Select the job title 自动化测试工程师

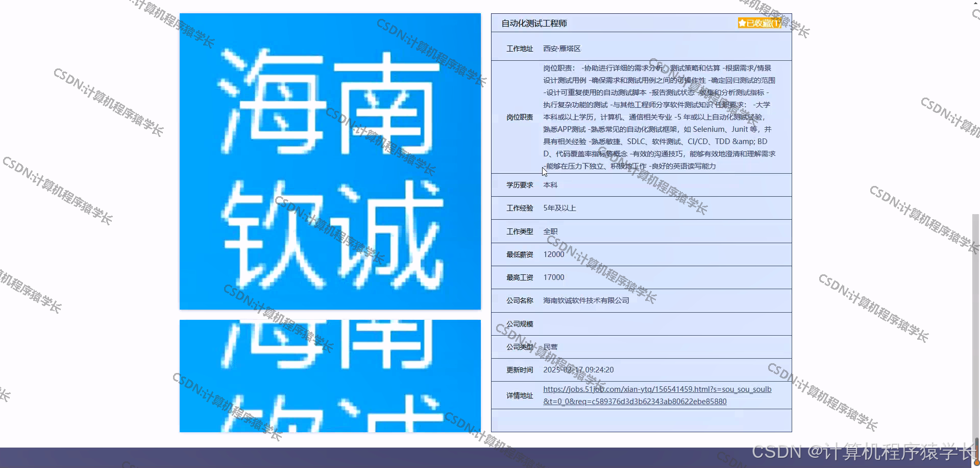(x=534, y=24)
